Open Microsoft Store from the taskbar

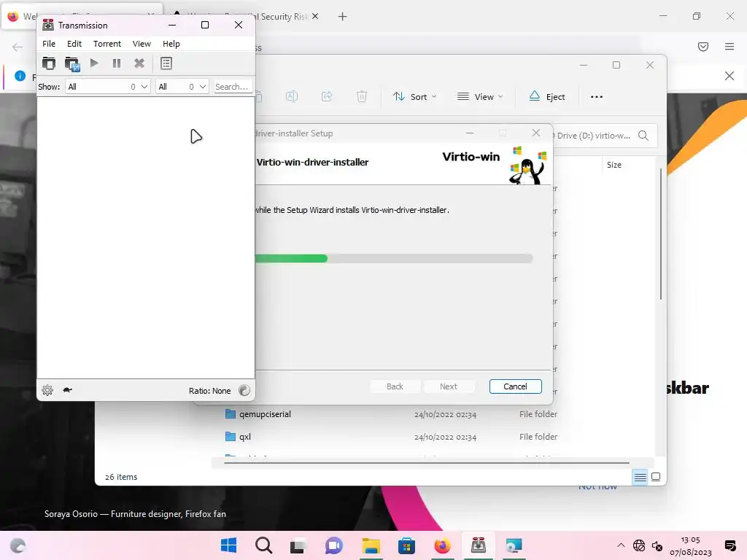[406, 545]
